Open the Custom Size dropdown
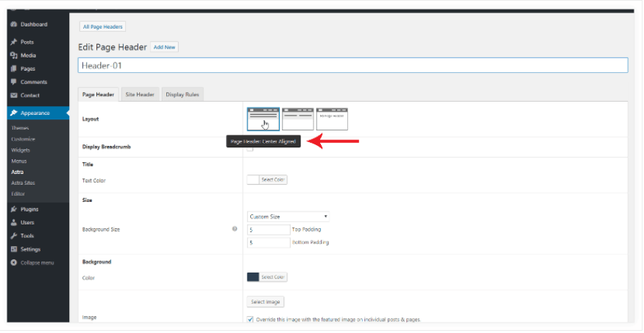Viewport: 644px width, 333px height. tap(289, 217)
